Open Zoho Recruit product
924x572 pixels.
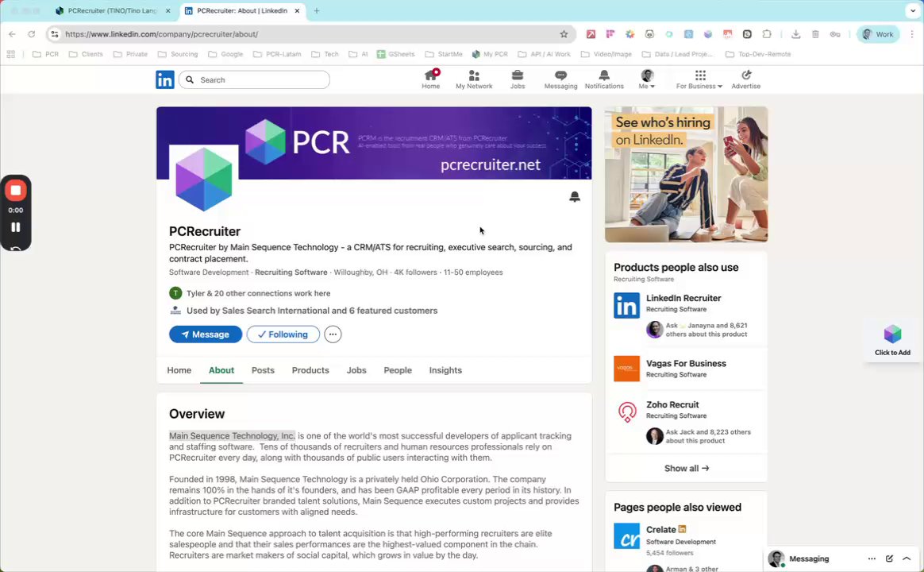pyautogui.click(x=672, y=405)
